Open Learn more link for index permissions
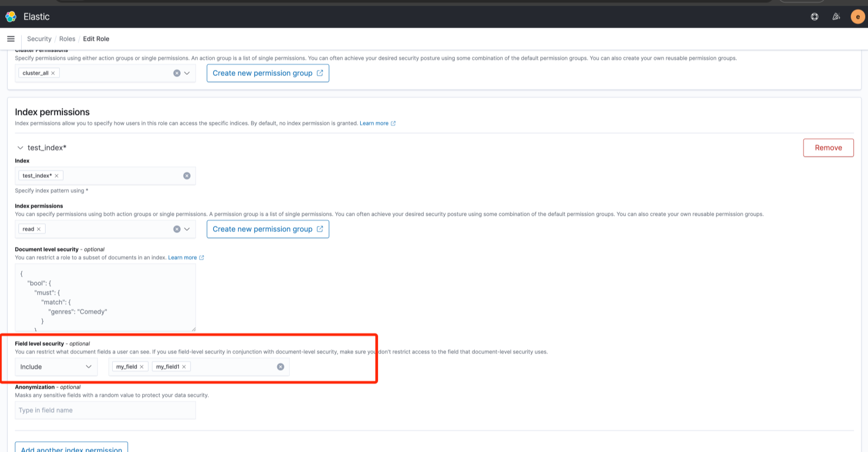 click(374, 124)
